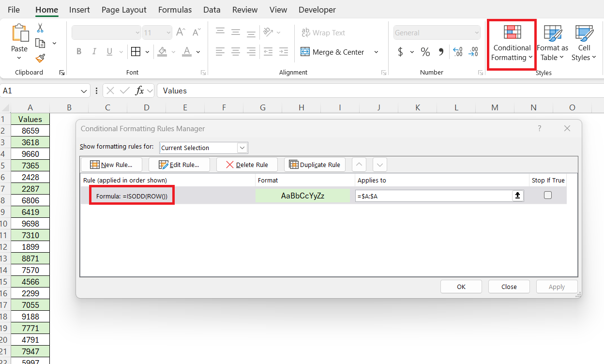Toggle Italic formatting
The image size is (604, 364).
(94, 52)
